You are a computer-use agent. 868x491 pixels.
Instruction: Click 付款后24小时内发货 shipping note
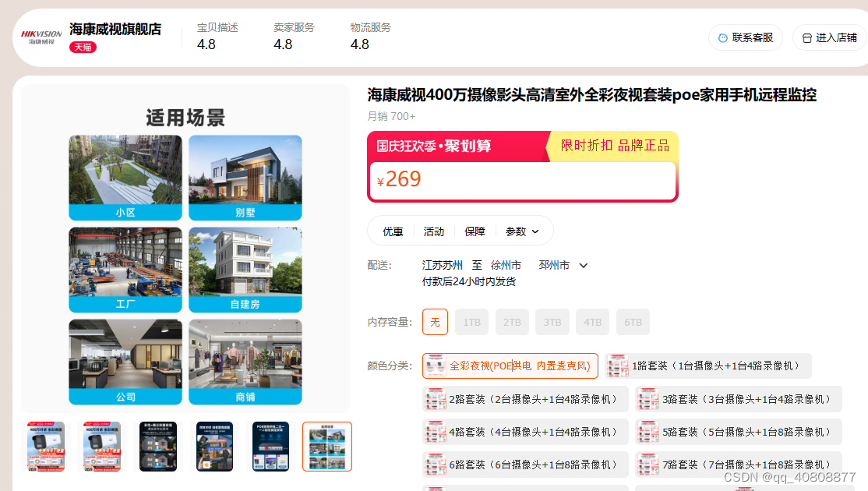coord(469,282)
